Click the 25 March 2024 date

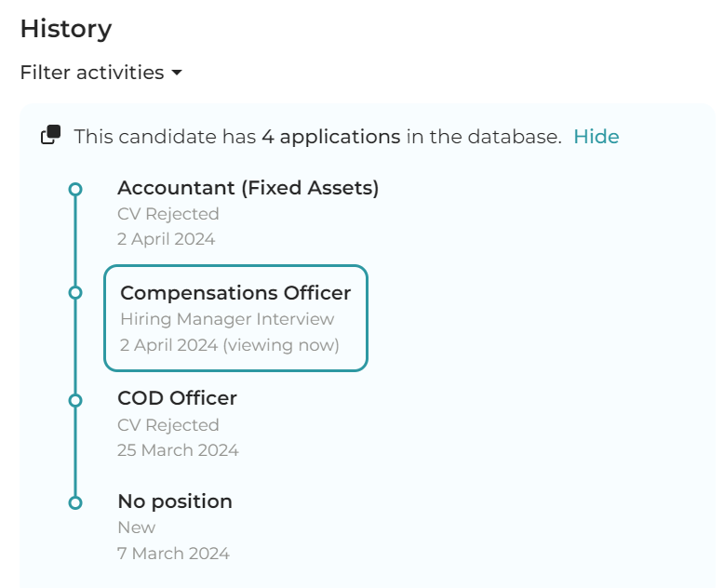[179, 450]
